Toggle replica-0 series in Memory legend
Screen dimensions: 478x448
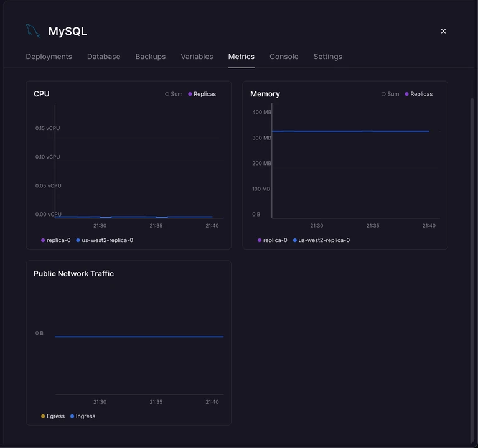click(x=272, y=240)
